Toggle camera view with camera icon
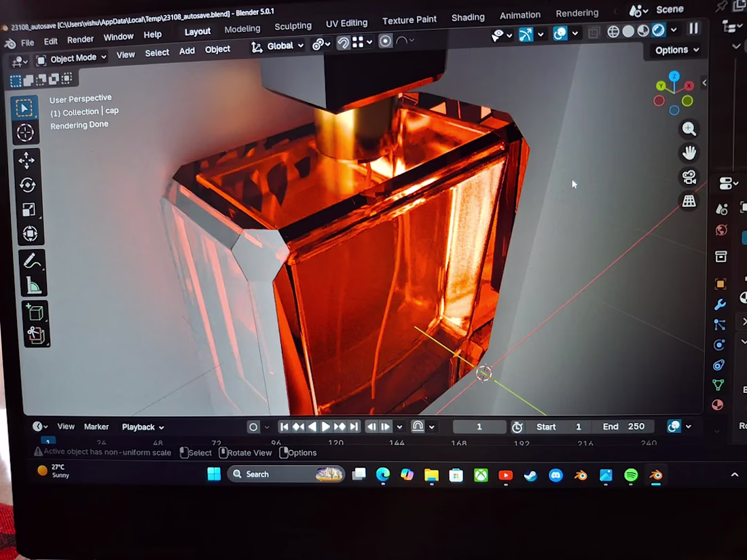The image size is (747, 560). click(x=689, y=177)
